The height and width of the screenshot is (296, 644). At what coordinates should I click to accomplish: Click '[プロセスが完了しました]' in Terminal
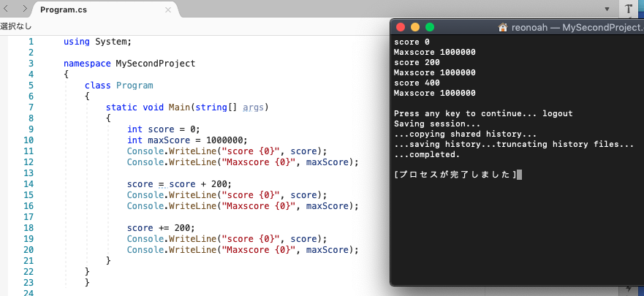(455, 175)
